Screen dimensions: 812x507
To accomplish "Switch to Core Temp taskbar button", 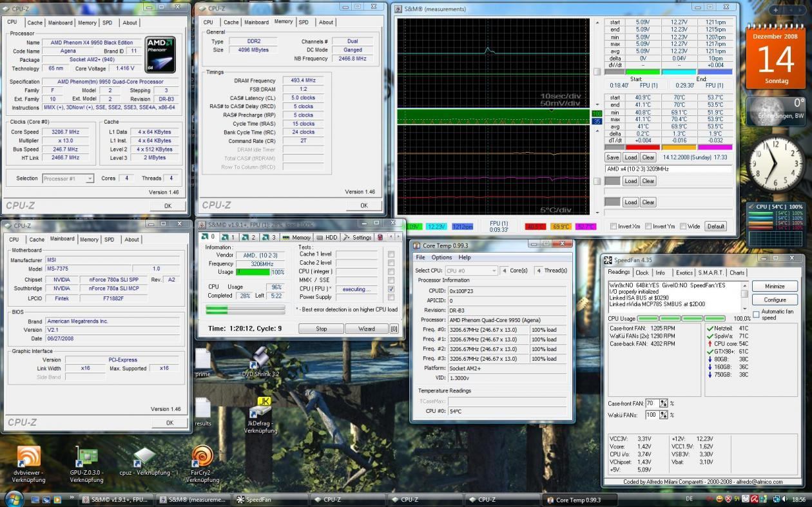I will point(580,499).
